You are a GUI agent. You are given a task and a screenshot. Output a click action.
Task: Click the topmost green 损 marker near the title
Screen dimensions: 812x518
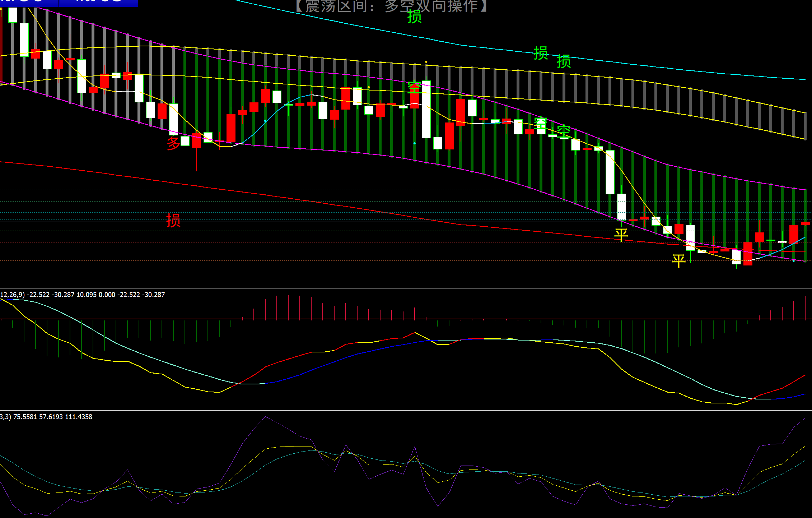tap(414, 17)
